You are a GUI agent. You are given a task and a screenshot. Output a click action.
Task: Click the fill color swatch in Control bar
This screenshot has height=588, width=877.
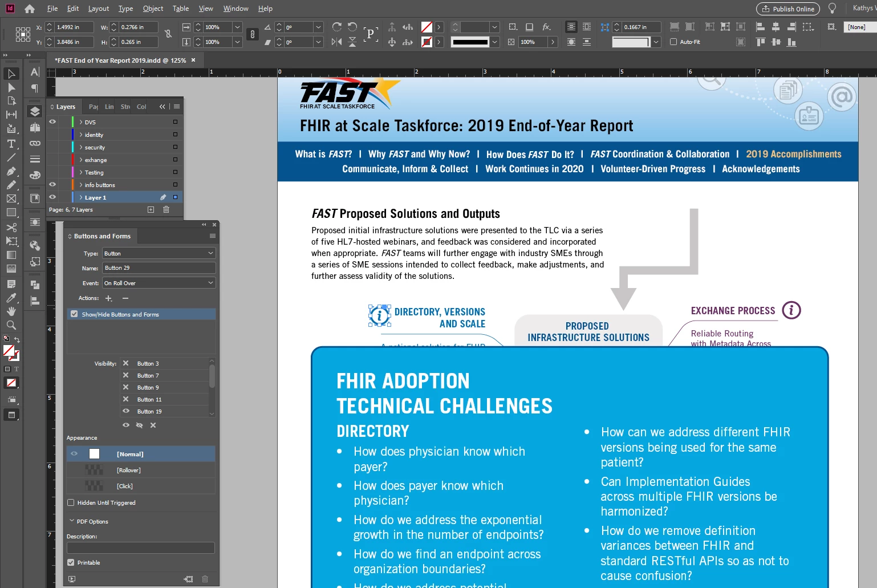427,27
